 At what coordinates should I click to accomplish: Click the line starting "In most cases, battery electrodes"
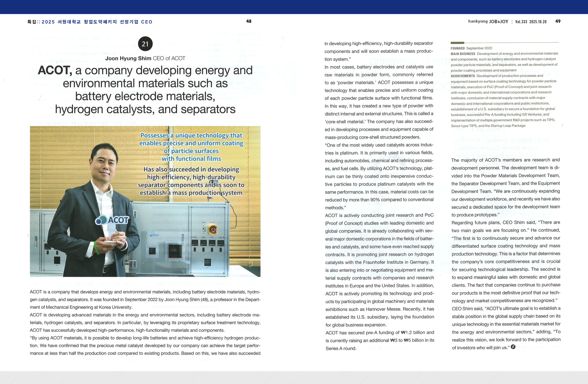(x=379, y=67)
